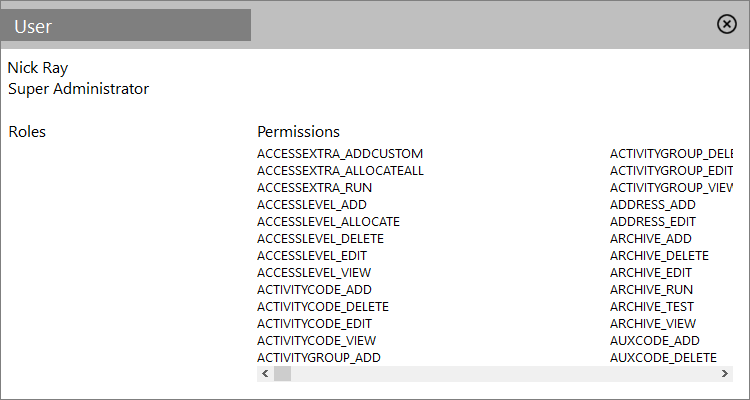Select ACCESSEXTRA_RUN permission entry
This screenshot has width=750, height=400.
314,188
